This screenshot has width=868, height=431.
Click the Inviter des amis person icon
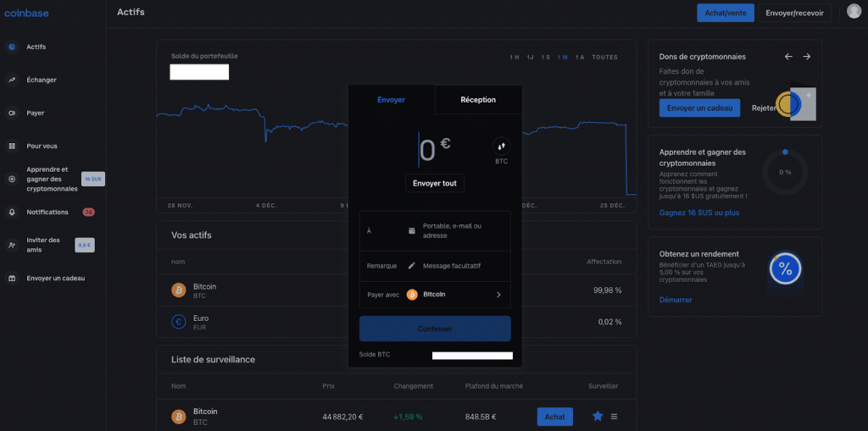click(x=12, y=245)
